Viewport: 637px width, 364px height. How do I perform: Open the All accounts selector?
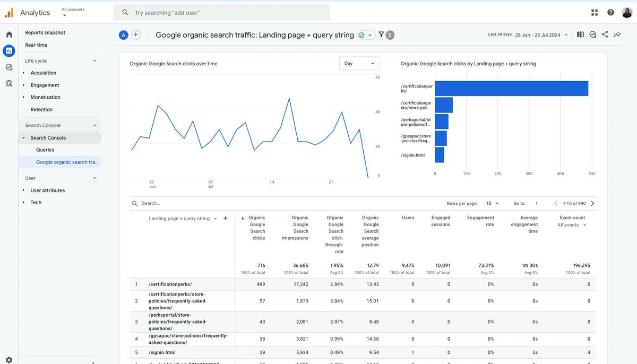pyautogui.click(x=73, y=12)
